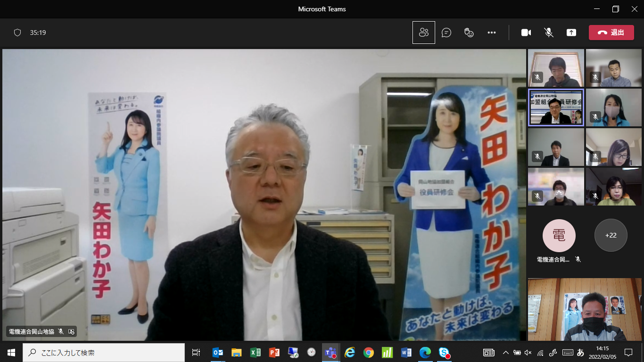This screenshot has width=644, height=362.
Task: Open File Explorer from the taskbar
Action: pyautogui.click(x=237, y=352)
